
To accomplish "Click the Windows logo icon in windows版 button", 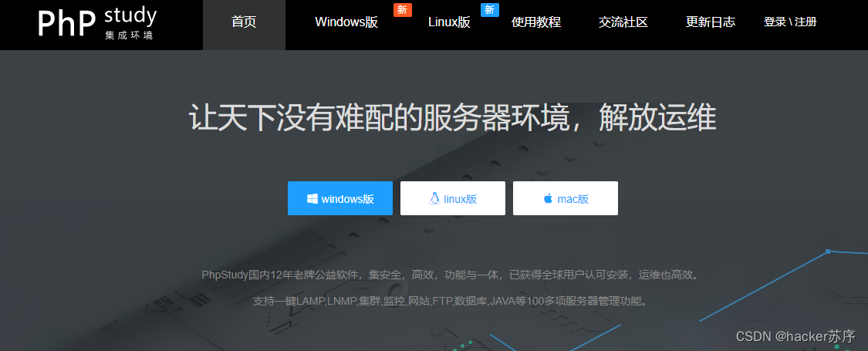I will [x=312, y=199].
